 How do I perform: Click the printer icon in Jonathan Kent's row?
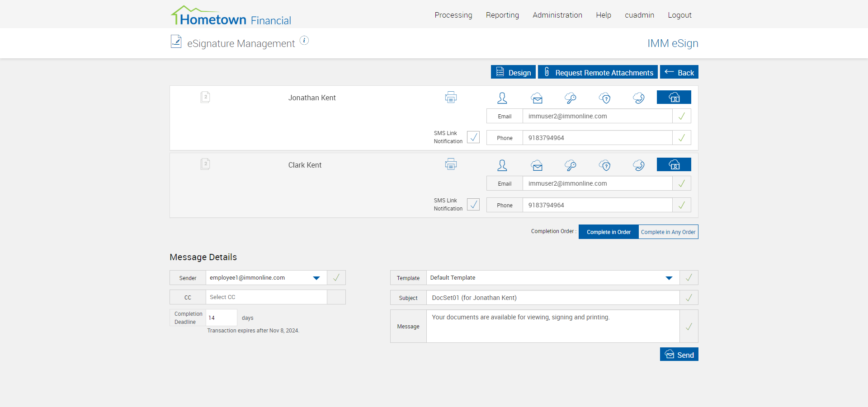pyautogui.click(x=451, y=98)
